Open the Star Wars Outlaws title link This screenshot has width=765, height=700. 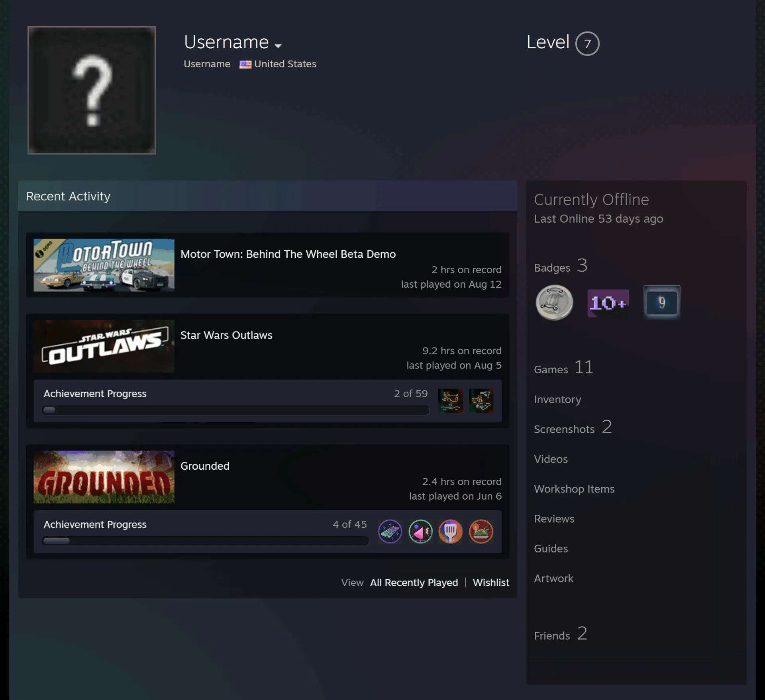pos(226,335)
